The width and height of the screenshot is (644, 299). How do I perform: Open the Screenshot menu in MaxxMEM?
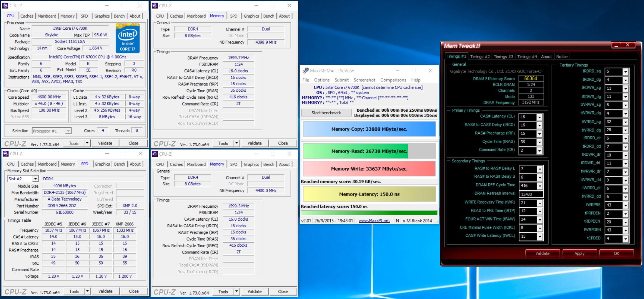[x=365, y=80]
